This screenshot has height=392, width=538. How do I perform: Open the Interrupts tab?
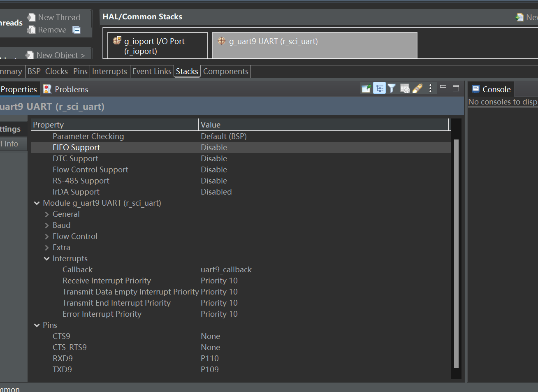[x=109, y=71]
